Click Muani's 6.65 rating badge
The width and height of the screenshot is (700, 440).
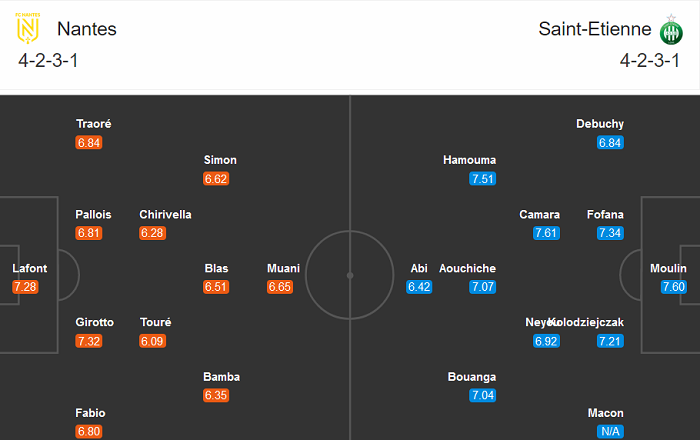[280, 287]
